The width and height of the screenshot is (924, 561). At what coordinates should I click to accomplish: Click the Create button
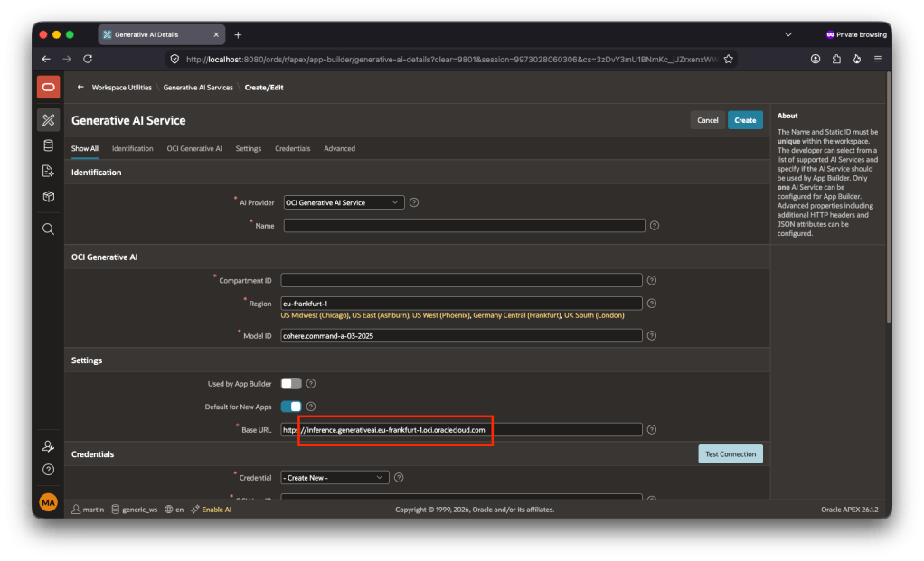coord(746,120)
